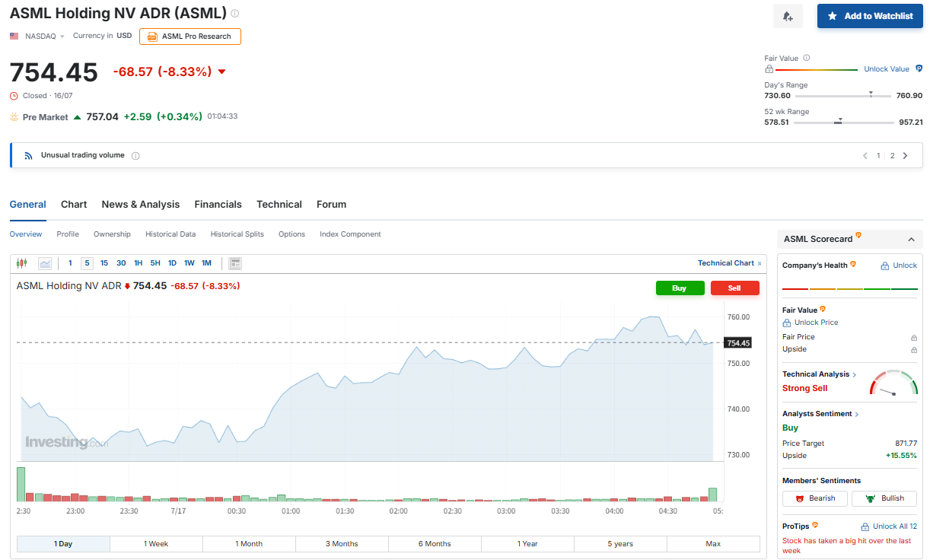Open the Forum tab
This screenshot has width=930, height=560.
(331, 205)
